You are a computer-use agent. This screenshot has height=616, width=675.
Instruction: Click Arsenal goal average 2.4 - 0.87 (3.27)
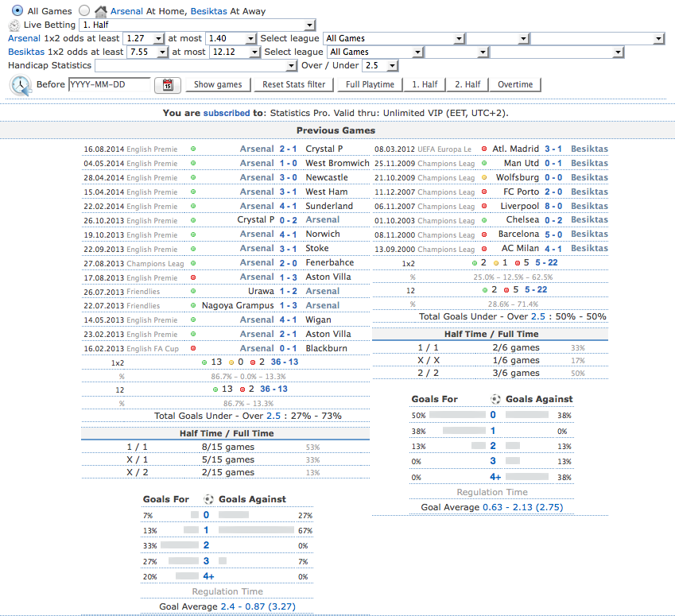click(258, 606)
